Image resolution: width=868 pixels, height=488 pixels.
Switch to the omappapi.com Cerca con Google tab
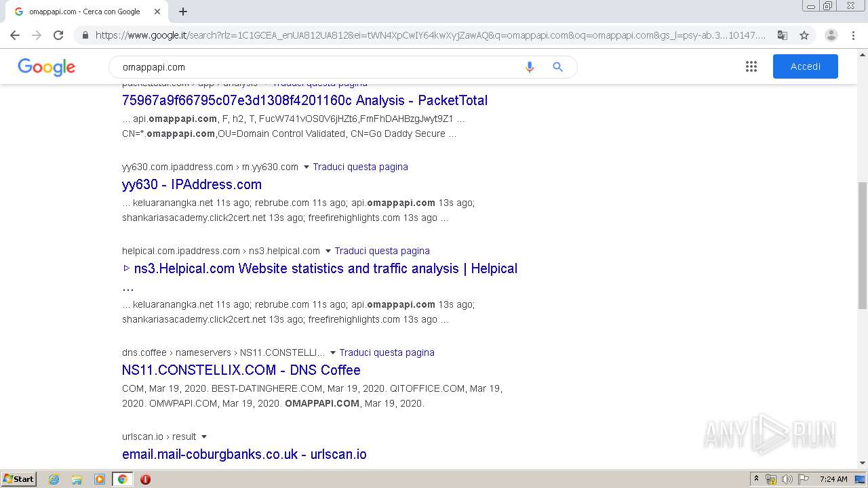(x=85, y=12)
